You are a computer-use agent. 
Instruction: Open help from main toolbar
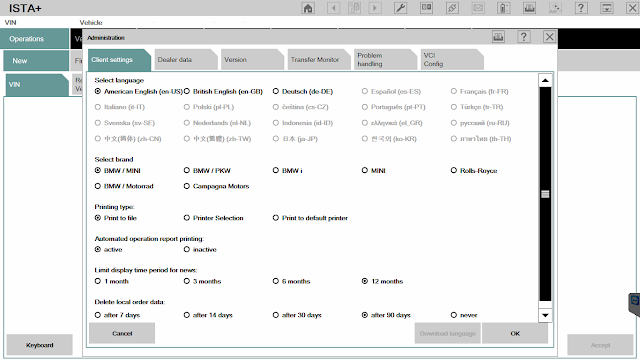(581, 8)
